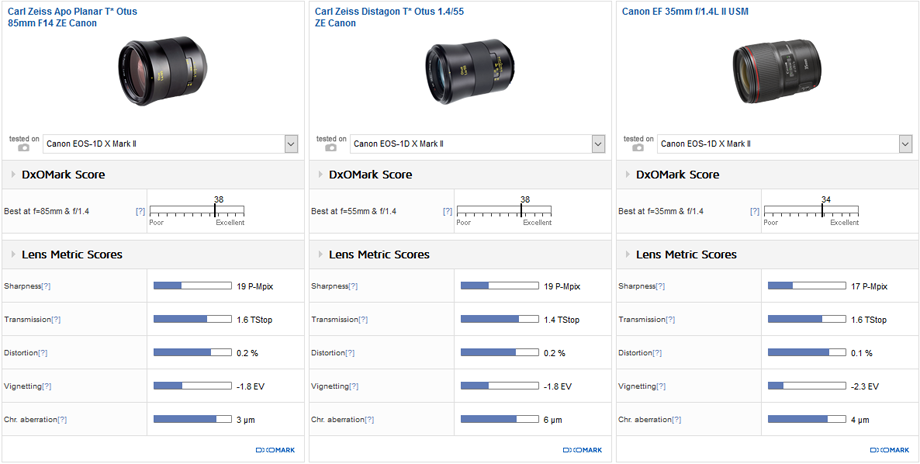Click Sharpness bar in Otus 85mm panel

(192, 286)
